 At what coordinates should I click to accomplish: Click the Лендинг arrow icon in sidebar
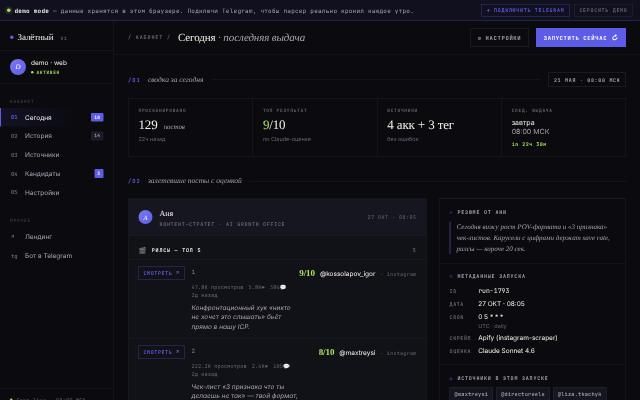(x=13, y=236)
